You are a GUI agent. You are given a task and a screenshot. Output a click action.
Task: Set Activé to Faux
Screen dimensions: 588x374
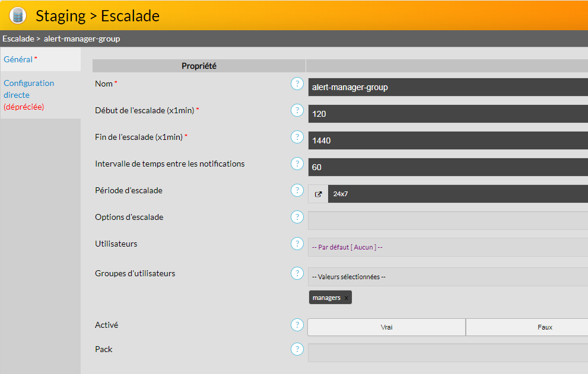[527, 327]
